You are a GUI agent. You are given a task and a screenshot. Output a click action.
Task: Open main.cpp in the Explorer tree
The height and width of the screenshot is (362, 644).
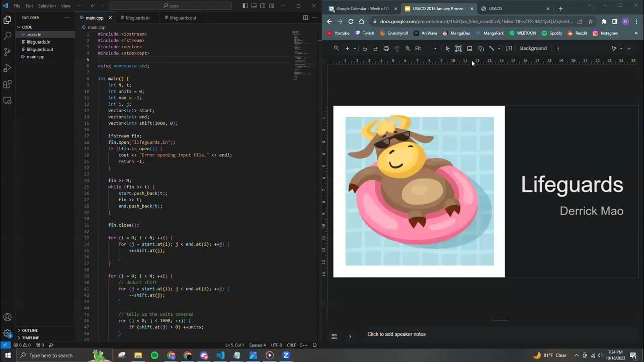45,57
